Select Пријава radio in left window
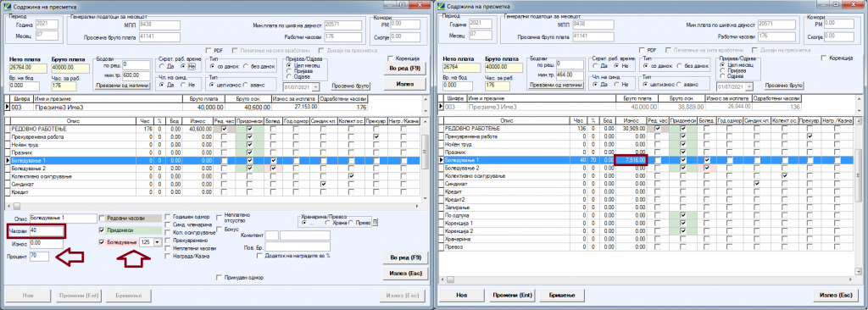 click(x=288, y=71)
